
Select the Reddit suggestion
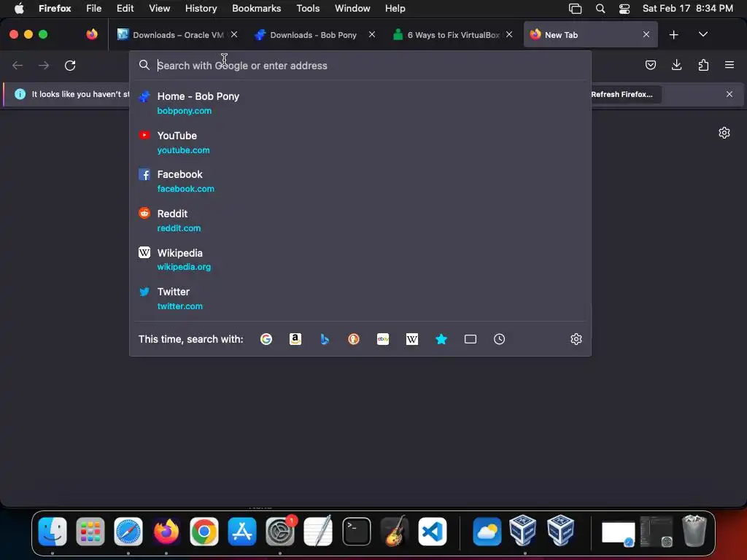(360, 220)
